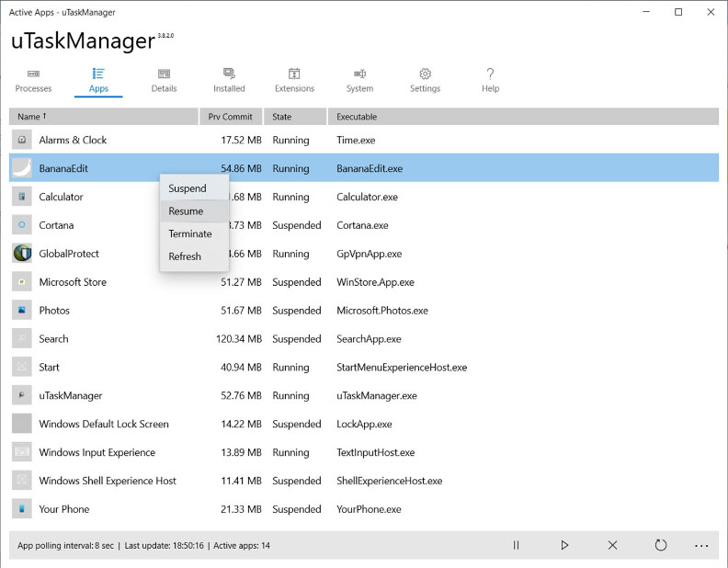Select the Windows Shell Experience Host name
Screen dimensions: 728x568
tap(108, 481)
